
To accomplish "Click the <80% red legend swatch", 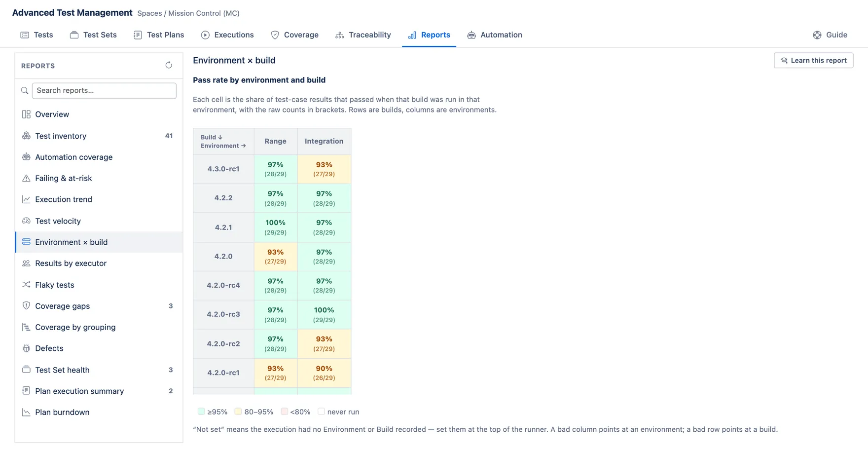I will tap(284, 412).
